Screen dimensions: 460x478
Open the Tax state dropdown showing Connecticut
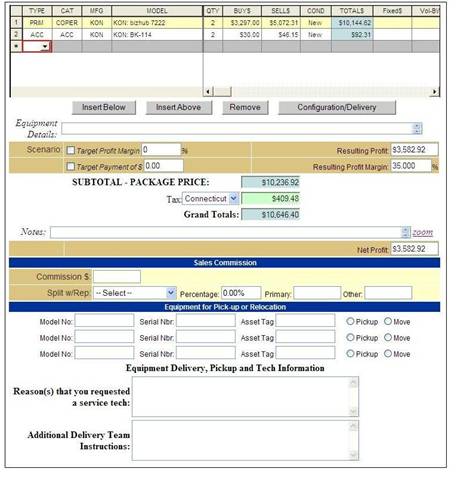tap(210, 199)
